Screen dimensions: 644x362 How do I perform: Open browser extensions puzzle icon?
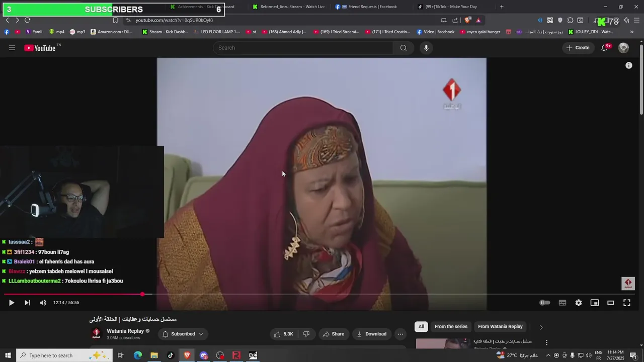[x=570, y=20]
